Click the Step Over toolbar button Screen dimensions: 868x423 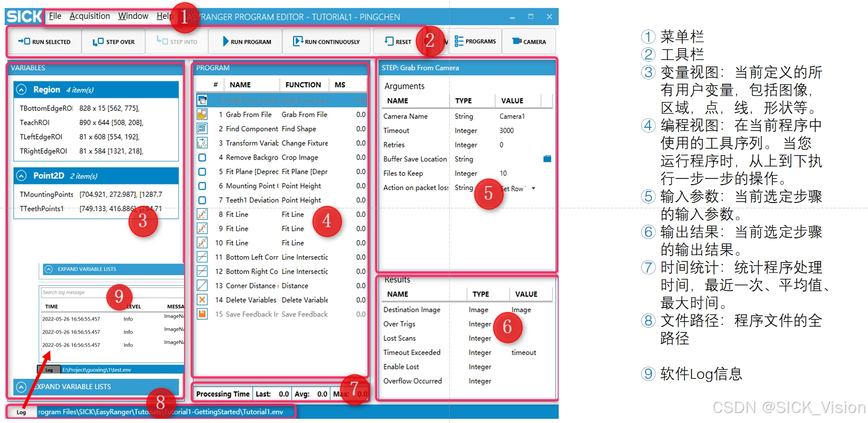tap(114, 42)
